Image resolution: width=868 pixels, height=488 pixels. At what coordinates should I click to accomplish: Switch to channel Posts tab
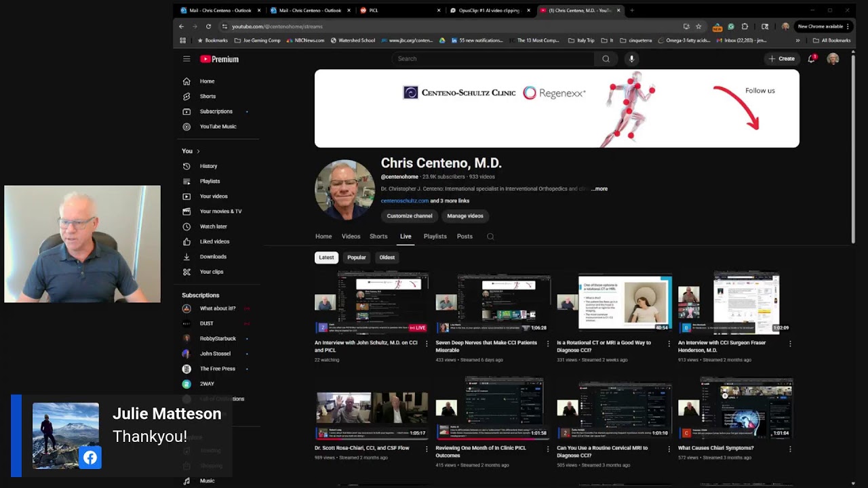[x=465, y=237]
